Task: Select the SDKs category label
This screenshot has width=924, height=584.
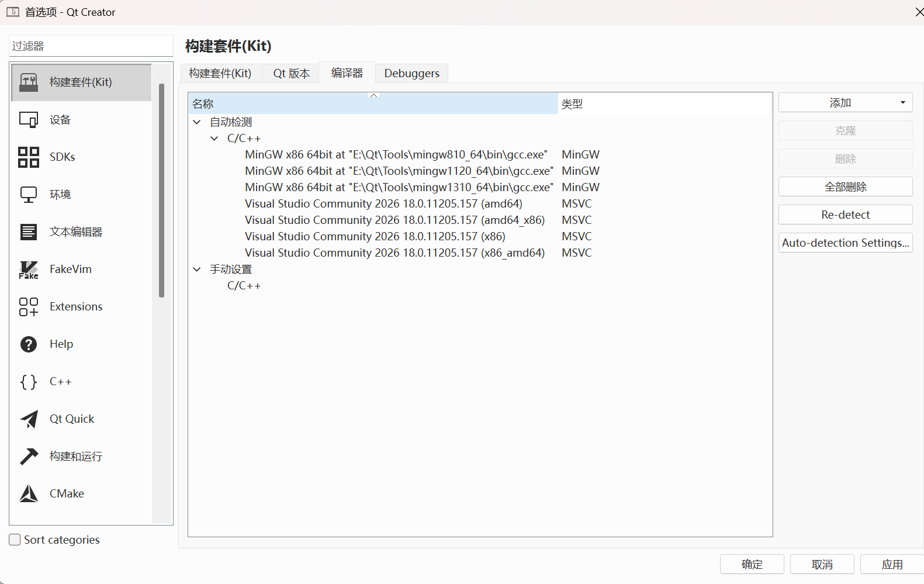Action: [63, 157]
